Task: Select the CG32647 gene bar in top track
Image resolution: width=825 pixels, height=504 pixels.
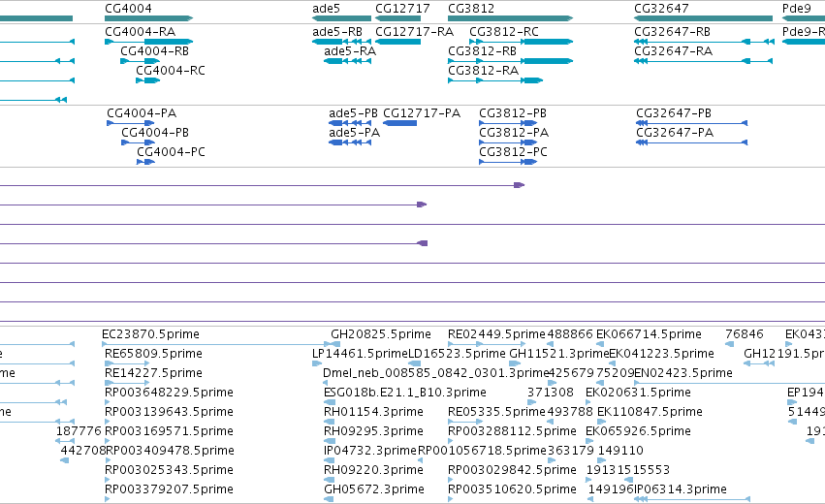Action: 704,18
